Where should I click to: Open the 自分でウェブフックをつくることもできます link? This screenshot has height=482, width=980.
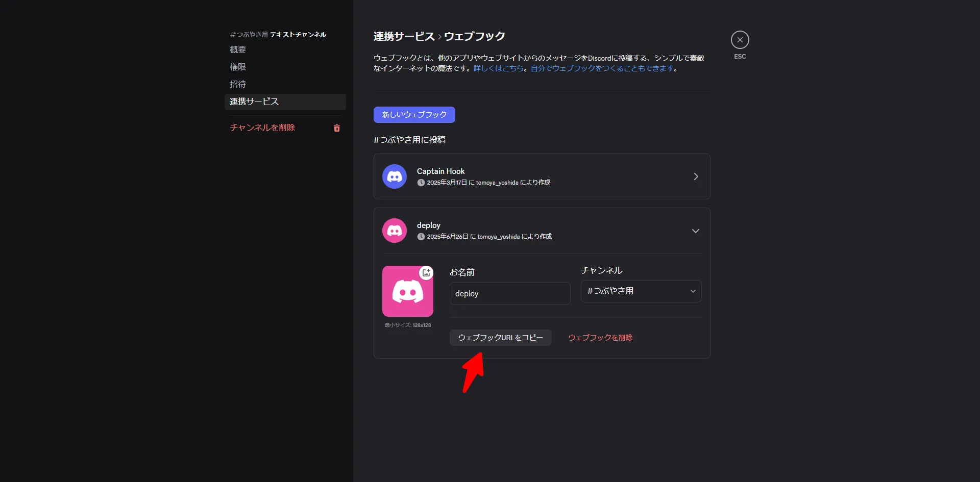(602, 68)
